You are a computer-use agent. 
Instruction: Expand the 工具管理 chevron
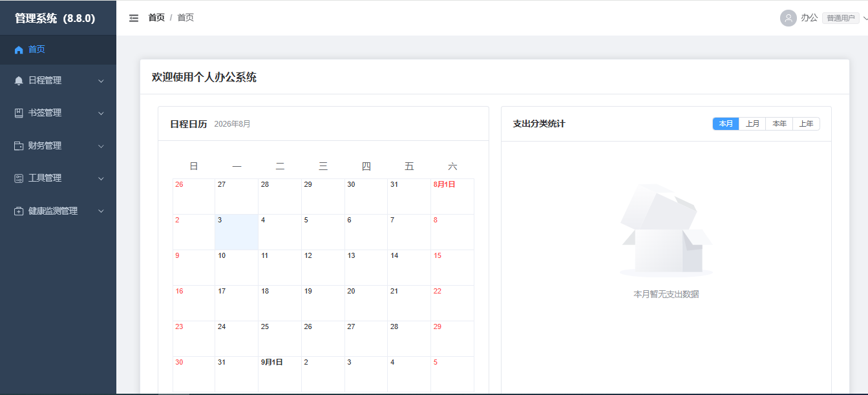[101, 179]
